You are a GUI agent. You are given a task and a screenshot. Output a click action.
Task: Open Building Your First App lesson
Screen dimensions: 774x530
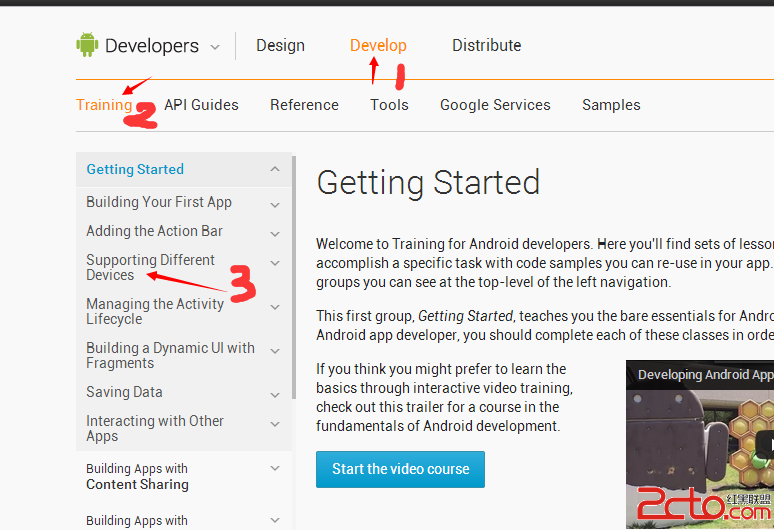pyautogui.click(x=159, y=202)
